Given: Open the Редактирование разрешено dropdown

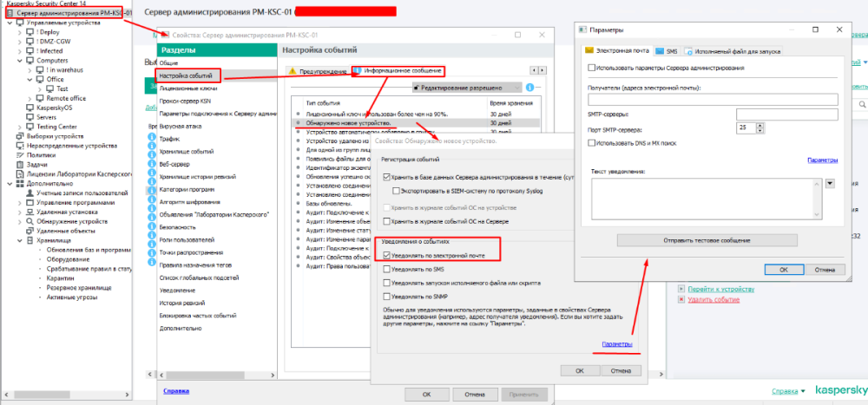Looking at the screenshot, I should 467,88.
